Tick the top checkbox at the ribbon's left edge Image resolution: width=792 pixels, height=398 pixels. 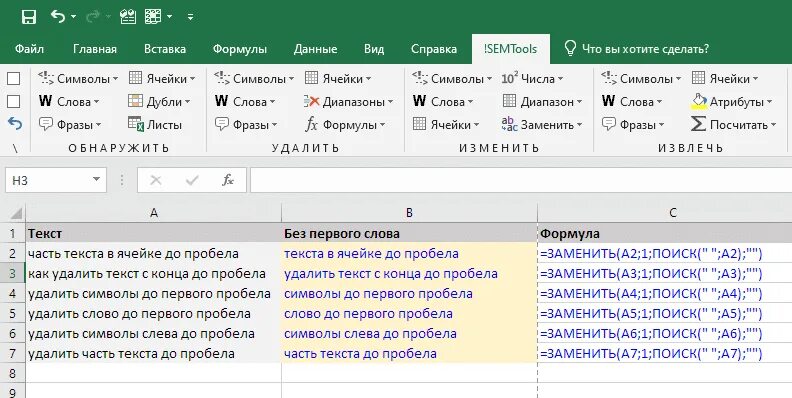coord(14,78)
